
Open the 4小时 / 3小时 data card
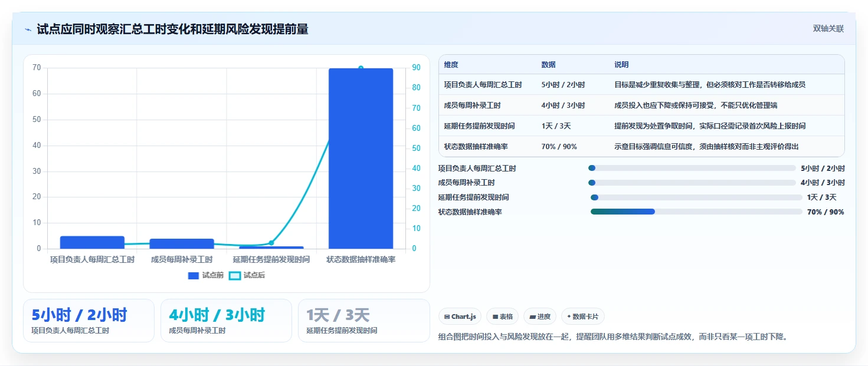(226, 321)
